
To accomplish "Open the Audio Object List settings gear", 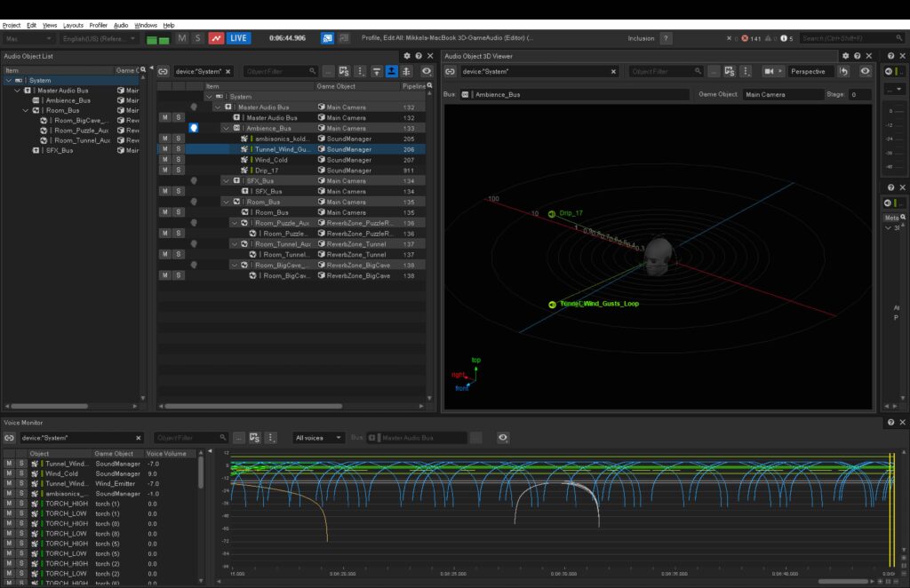I will click(x=407, y=56).
